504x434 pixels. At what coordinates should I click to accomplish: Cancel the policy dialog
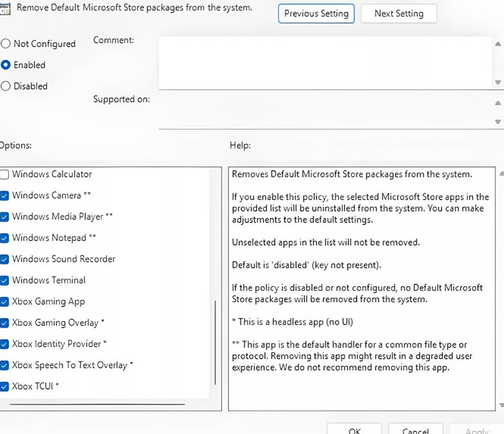[x=415, y=429]
